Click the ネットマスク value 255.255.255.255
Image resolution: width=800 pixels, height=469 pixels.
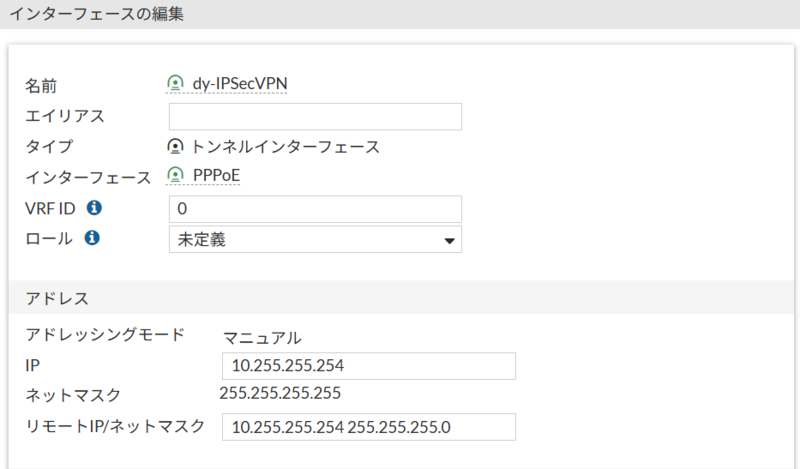[x=280, y=393]
